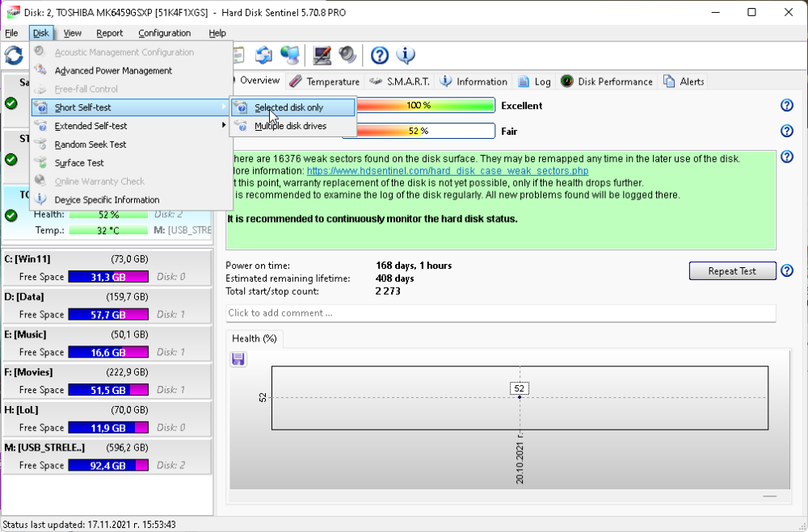Select the E: [Music] partition entry
This screenshot has height=532, width=808.
pos(107,343)
